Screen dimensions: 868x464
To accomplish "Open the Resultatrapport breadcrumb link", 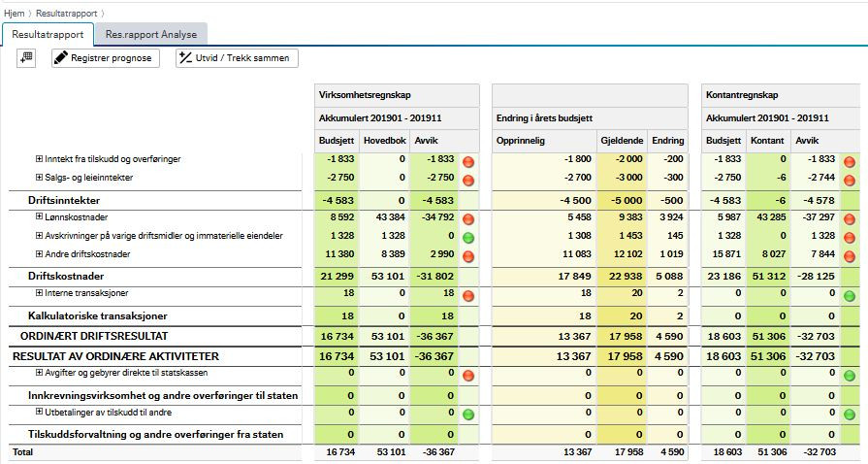I will click(66, 13).
